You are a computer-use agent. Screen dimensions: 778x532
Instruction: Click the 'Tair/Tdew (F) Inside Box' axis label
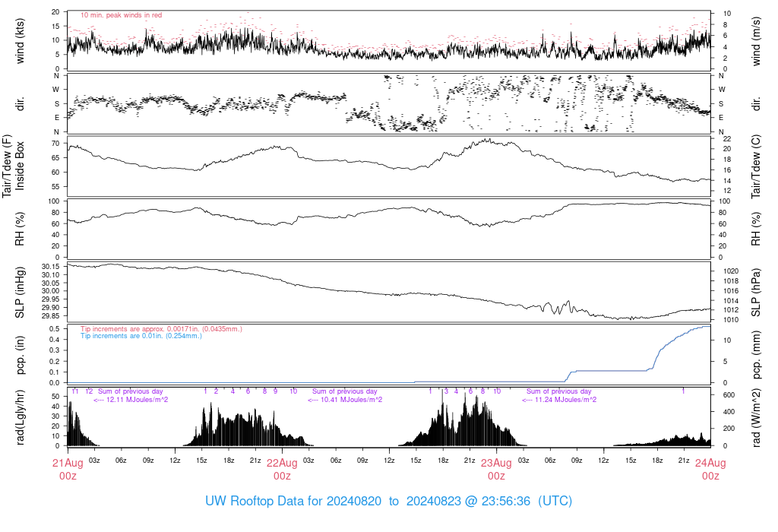(14, 166)
